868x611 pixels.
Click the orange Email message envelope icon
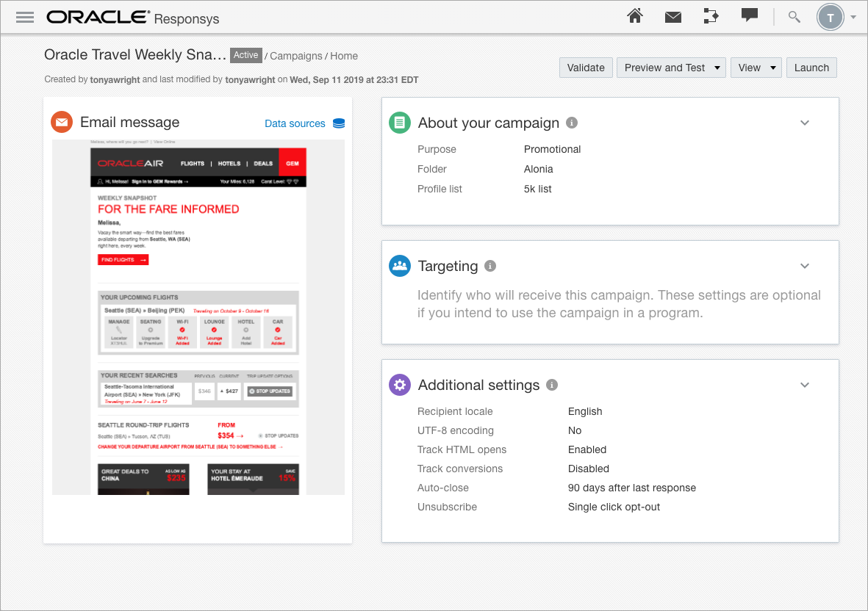point(62,122)
